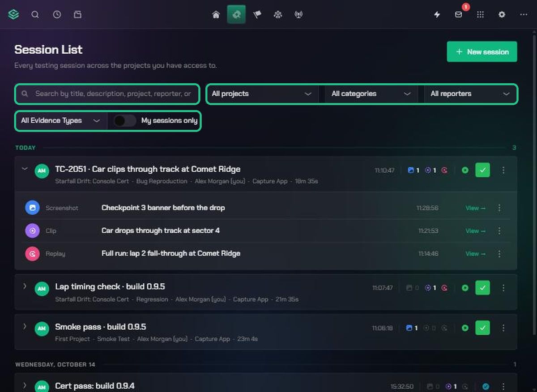Click blue status icon on Cert pass session
Screen dimensions: 537x392
[486, 386]
